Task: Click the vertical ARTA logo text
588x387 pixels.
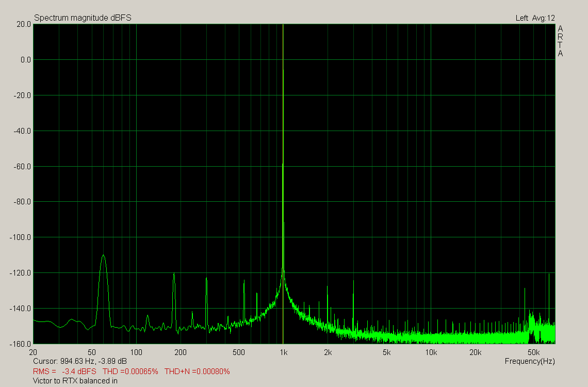Action: click(560, 41)
